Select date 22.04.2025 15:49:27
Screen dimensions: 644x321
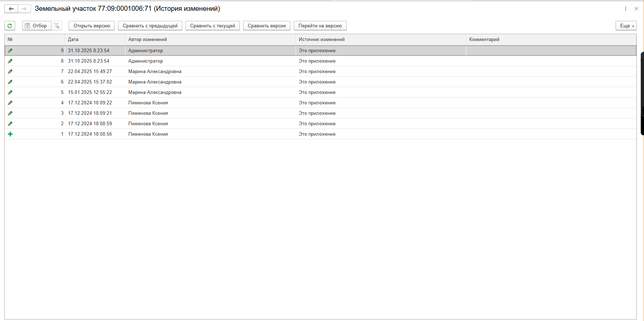pos(90,72)
